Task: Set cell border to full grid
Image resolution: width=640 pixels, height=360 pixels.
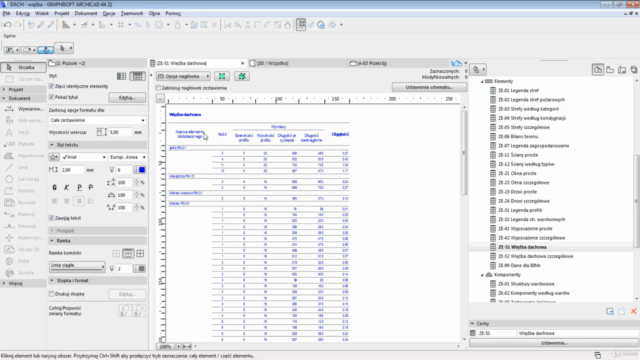Action: tap(140, 254)
